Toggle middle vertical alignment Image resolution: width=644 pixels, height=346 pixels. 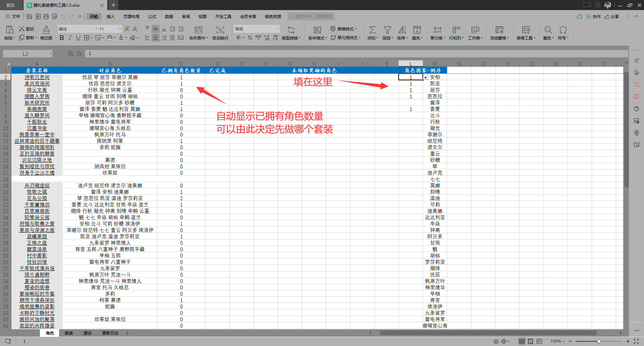(156, 29)
